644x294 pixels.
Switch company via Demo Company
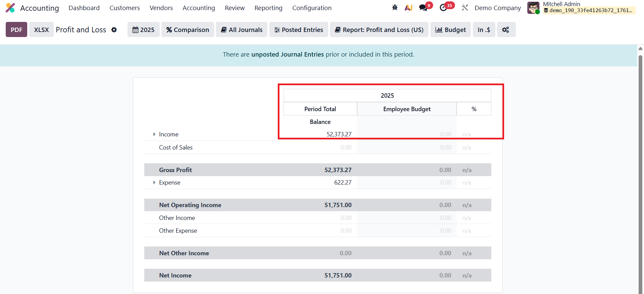(498, 8)
